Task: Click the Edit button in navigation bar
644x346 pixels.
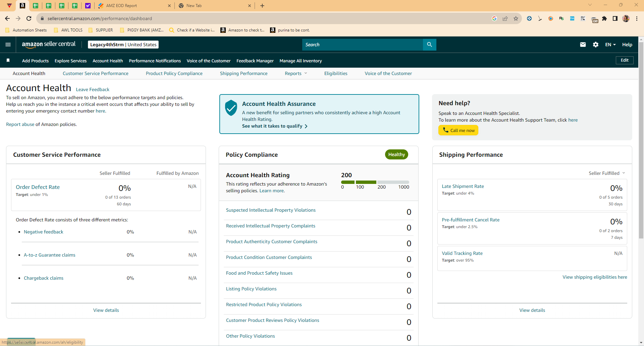Action: click(x=625, y=60)
